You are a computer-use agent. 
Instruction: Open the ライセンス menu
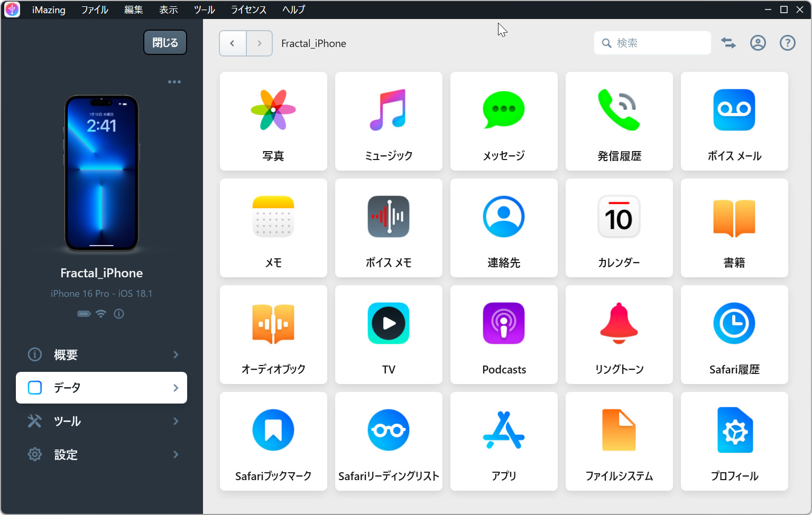[x=248, y=10]
